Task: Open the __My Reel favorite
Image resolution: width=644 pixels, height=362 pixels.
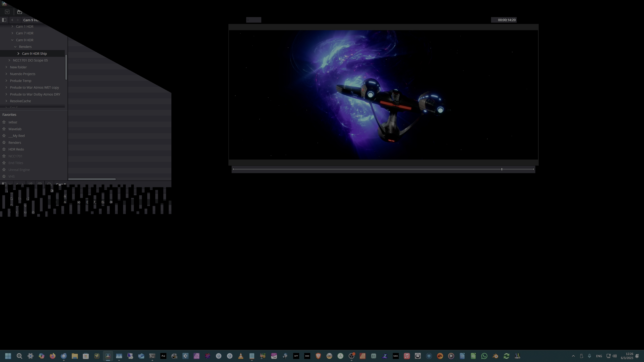Action: click(16, 136)
